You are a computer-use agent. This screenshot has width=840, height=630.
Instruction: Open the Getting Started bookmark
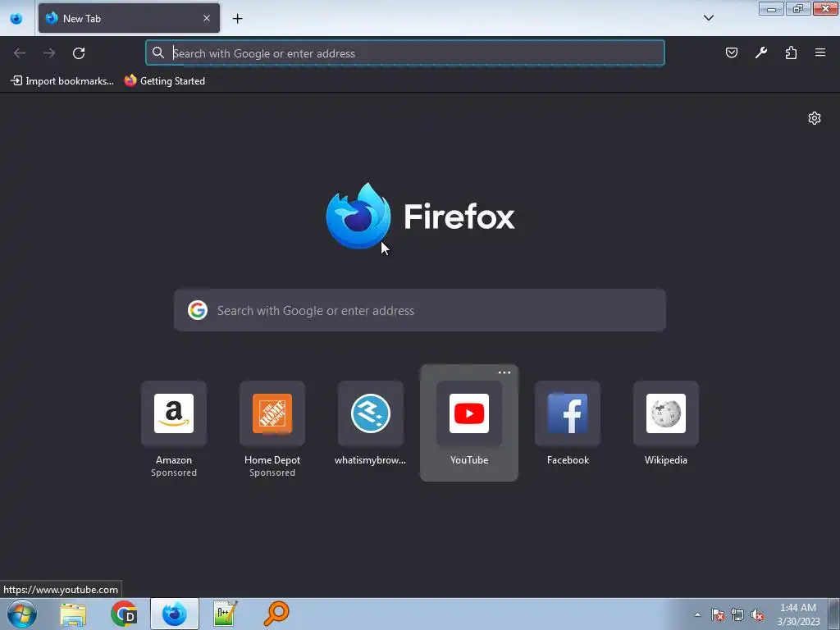tap(164, 81)
